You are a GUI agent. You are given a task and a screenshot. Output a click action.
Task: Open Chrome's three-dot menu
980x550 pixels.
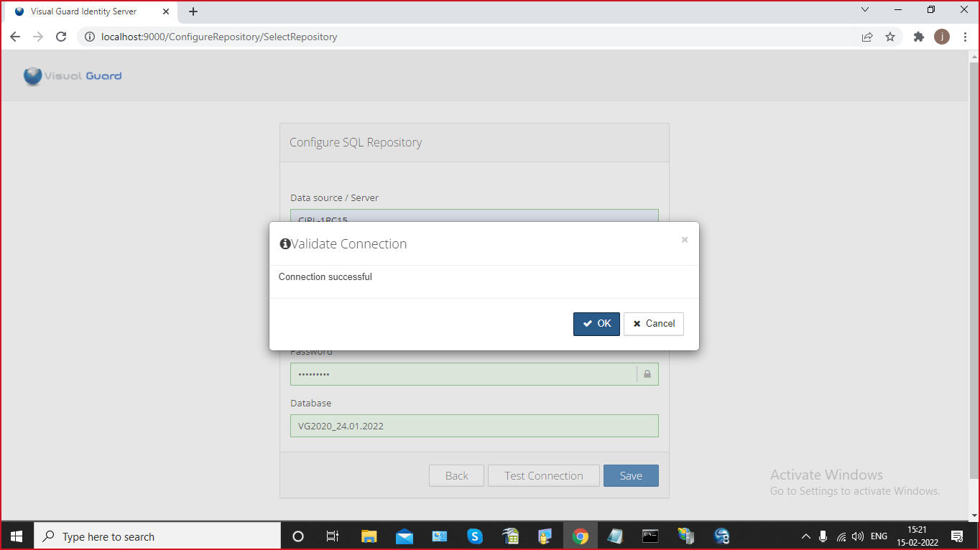click(x=965, y=37)
